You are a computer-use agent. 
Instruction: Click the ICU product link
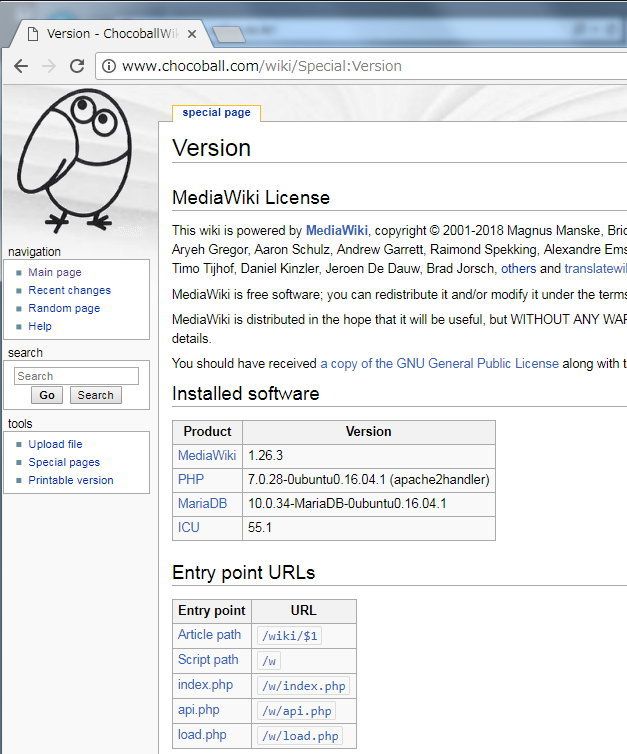(x=188, y=528)
